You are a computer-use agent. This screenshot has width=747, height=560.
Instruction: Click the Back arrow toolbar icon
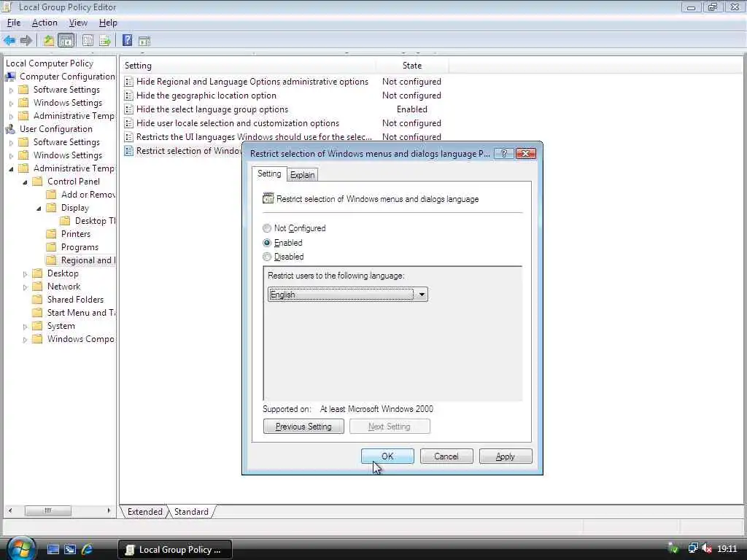9,41
